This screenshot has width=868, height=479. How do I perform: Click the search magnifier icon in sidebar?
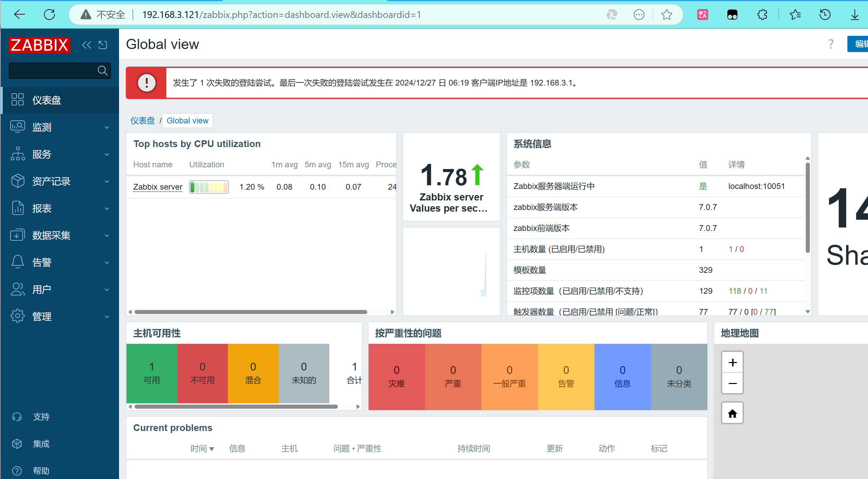[102, 71]
